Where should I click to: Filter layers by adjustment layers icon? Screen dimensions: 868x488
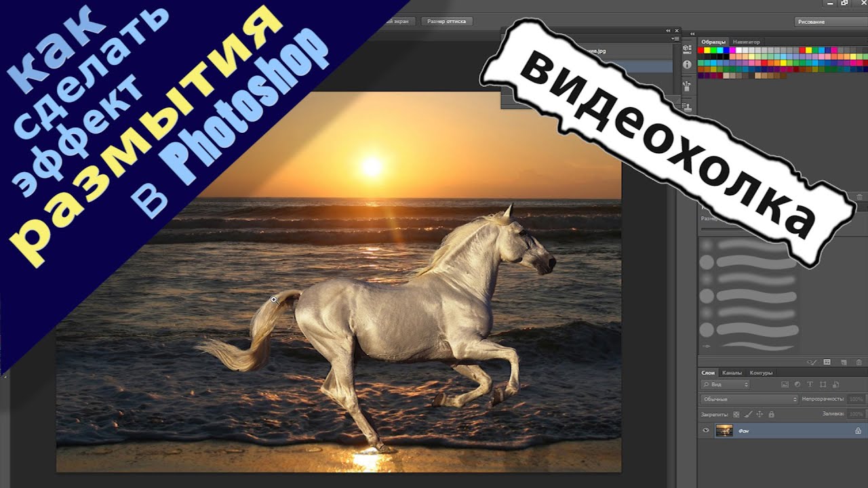tap(797, 384)
